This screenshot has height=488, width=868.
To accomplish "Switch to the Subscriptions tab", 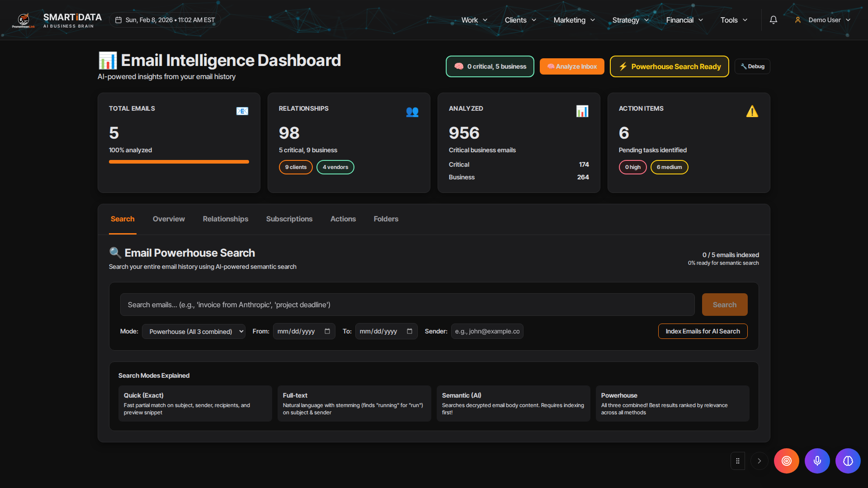I will [289, 219].
